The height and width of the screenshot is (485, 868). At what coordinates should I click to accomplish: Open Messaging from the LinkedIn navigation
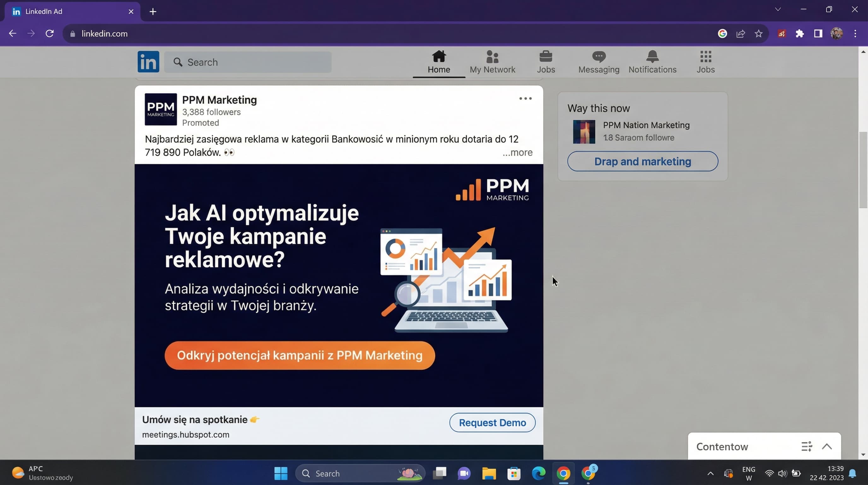point(598,62)
